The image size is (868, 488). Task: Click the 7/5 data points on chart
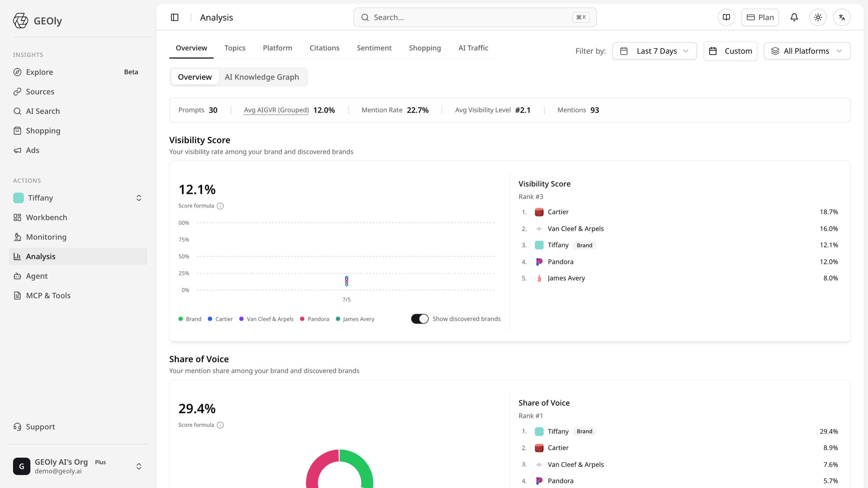(346, 281)
